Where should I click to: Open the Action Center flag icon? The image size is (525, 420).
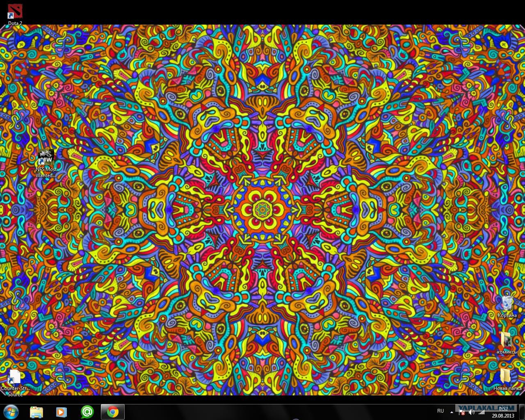pos(462,412)
